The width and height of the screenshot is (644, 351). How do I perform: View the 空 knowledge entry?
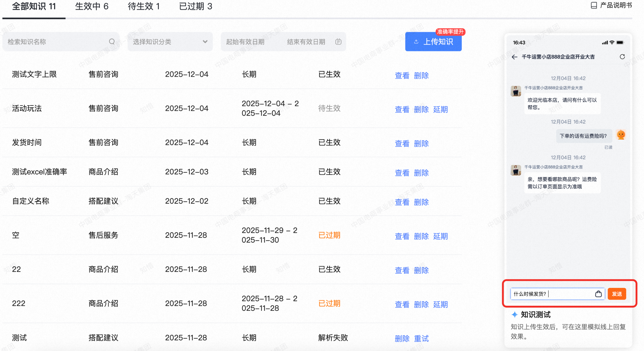coord(402,236)
